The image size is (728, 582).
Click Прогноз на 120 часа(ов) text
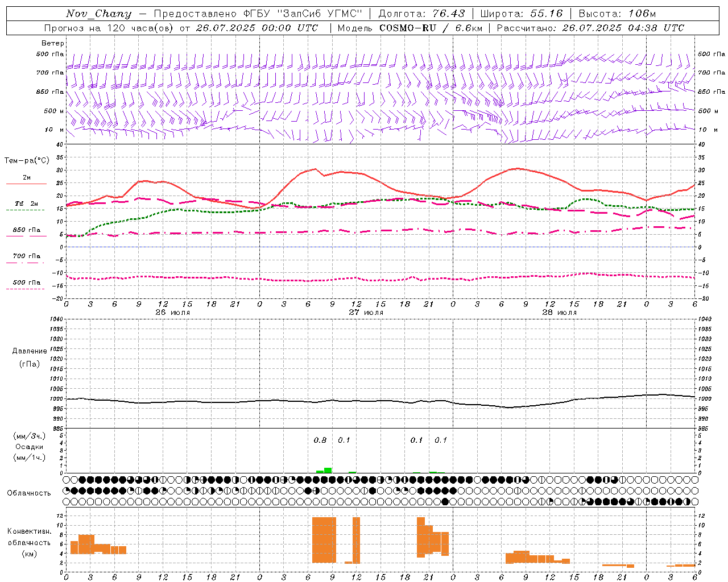109,28
